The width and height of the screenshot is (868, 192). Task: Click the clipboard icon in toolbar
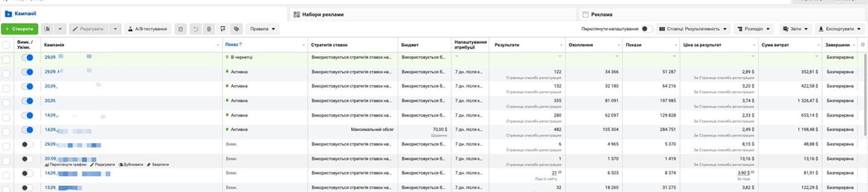[x=181, y=29]
